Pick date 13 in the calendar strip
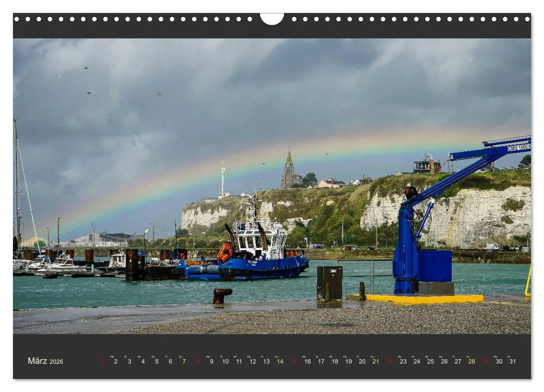The image size is (544, 392). pos(266,361)
